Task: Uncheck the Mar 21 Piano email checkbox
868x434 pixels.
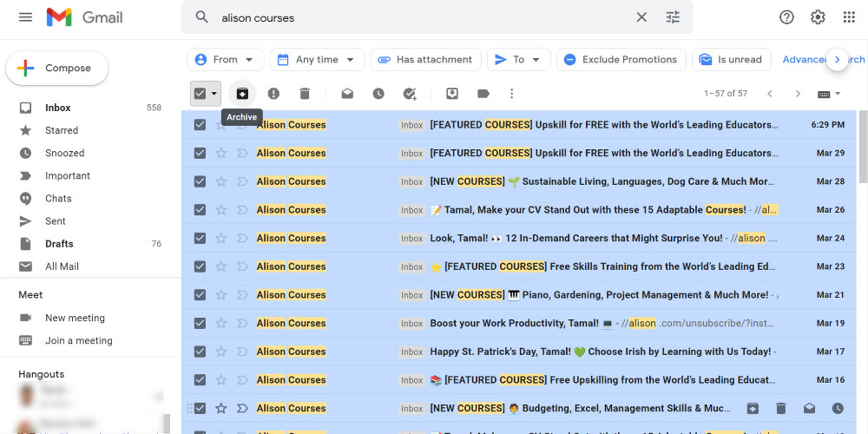Action: pos(200,294)
